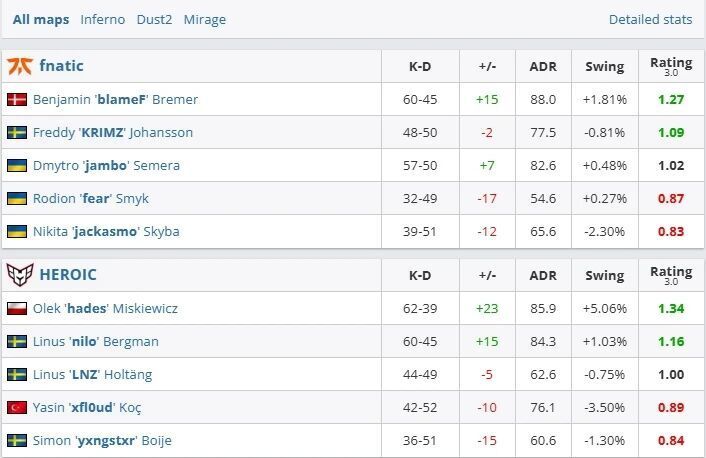
Task: Click the Swedish flag beside yxngstxr
Action: coord(17,441)
